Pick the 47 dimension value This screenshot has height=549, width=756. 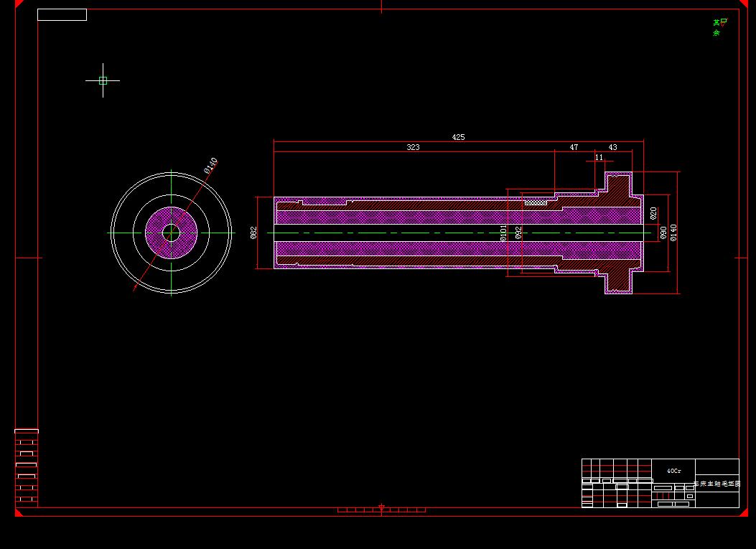pos(574,148)
